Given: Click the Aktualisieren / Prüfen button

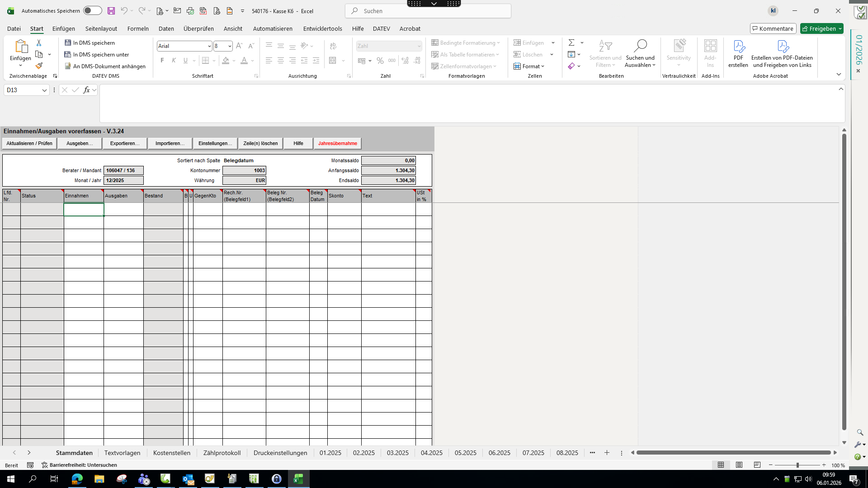Looking at the screenshot, I should [29, 144].
